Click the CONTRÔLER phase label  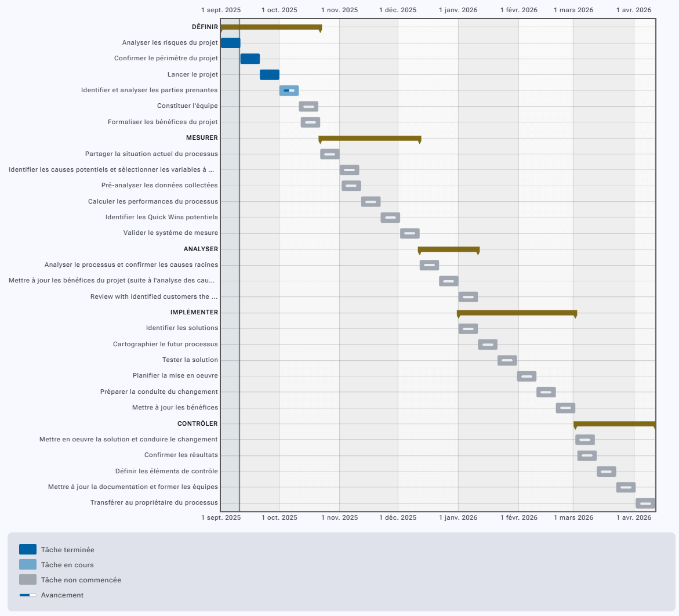tap(198, 423)
